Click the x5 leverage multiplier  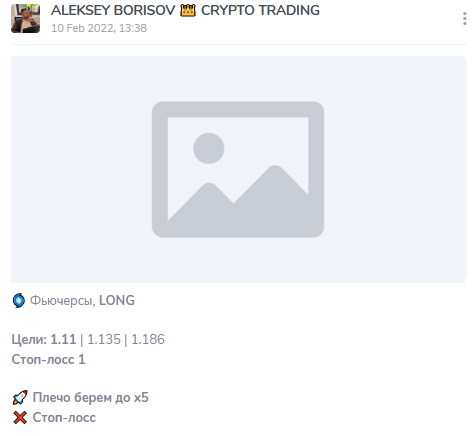141,398
